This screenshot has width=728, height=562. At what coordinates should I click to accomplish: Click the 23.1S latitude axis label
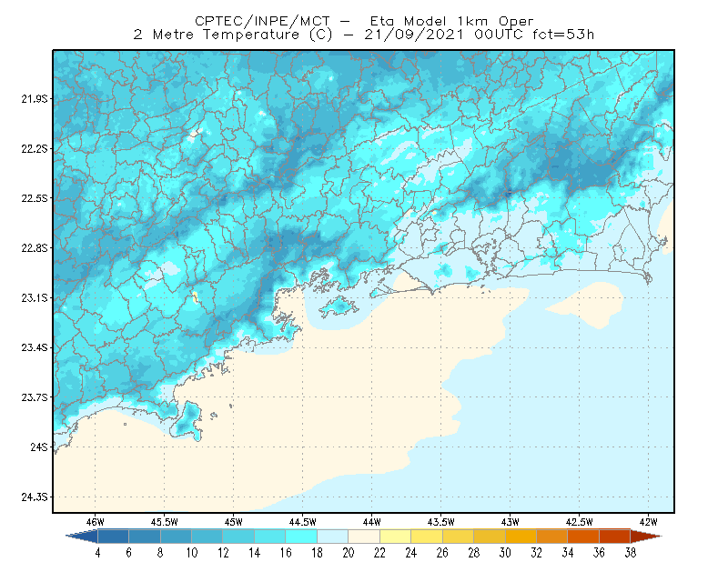pyautogui.click(x=35, y=297)
